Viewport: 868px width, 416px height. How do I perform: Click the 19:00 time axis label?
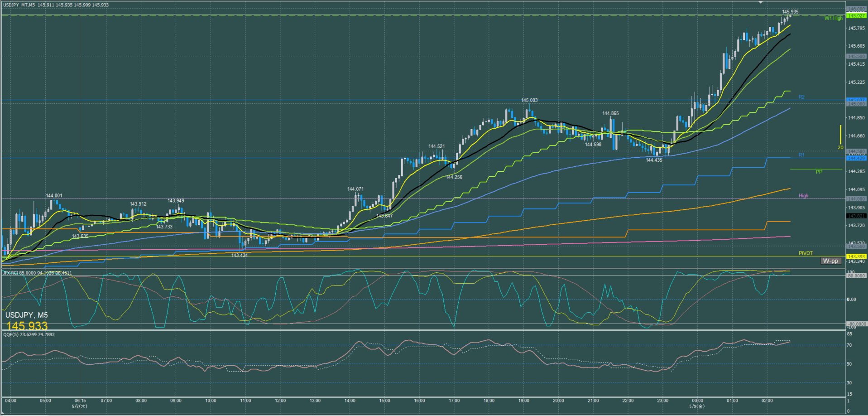coord(523,401)
